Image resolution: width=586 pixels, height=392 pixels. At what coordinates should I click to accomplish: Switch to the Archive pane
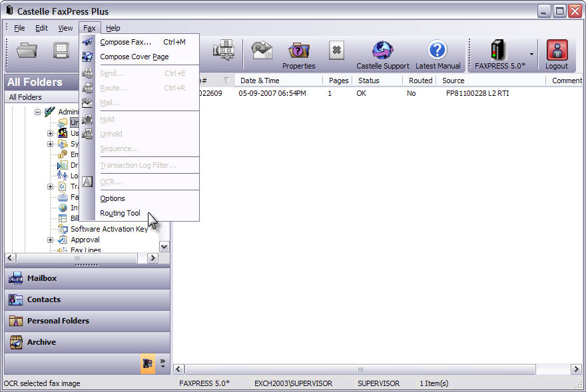[87, 342]
